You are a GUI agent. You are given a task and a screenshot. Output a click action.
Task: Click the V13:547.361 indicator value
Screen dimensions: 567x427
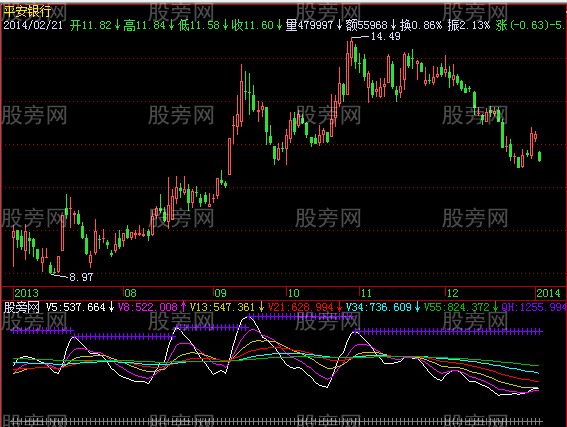[222, 307]
